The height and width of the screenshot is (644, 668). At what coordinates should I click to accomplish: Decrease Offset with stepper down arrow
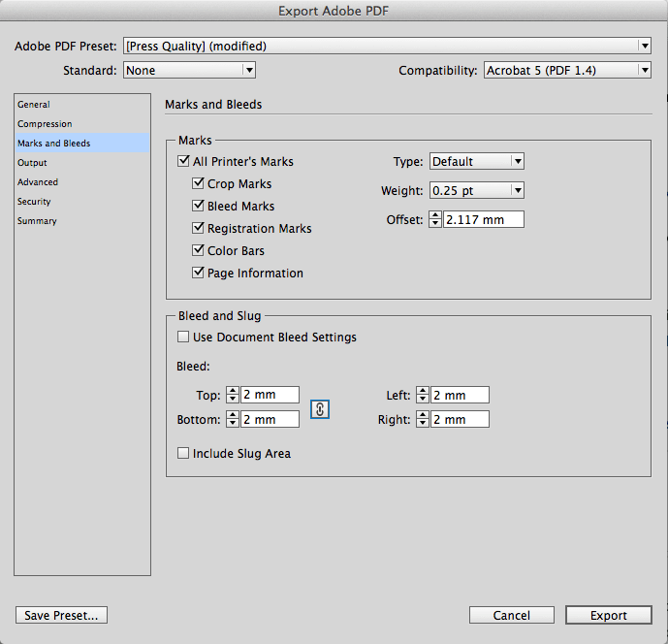click(435, 223)
